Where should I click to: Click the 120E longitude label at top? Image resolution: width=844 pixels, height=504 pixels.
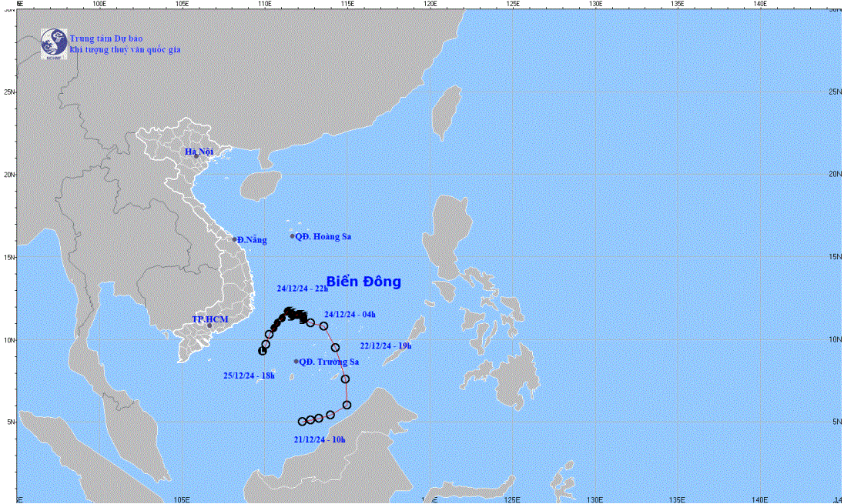click(x=430, y=4)
